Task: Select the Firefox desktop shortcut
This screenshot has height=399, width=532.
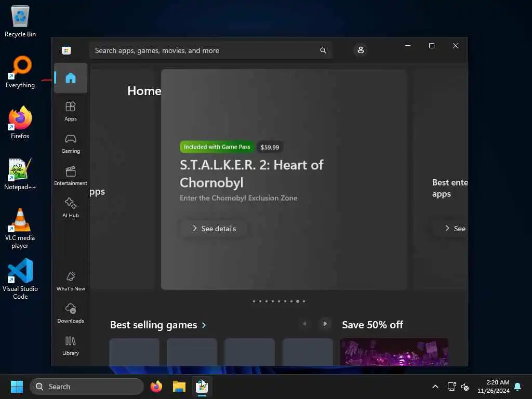Action: [x=20, y=123]
